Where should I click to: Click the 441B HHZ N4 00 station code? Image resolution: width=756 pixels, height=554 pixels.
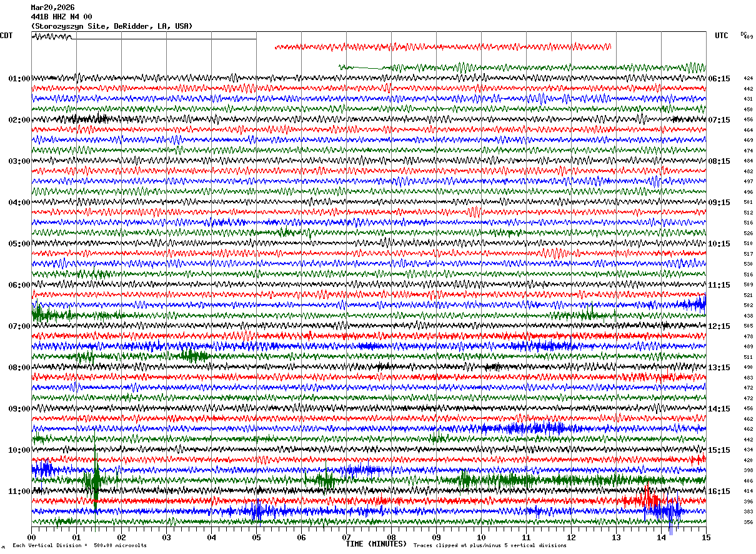(61, 17)
